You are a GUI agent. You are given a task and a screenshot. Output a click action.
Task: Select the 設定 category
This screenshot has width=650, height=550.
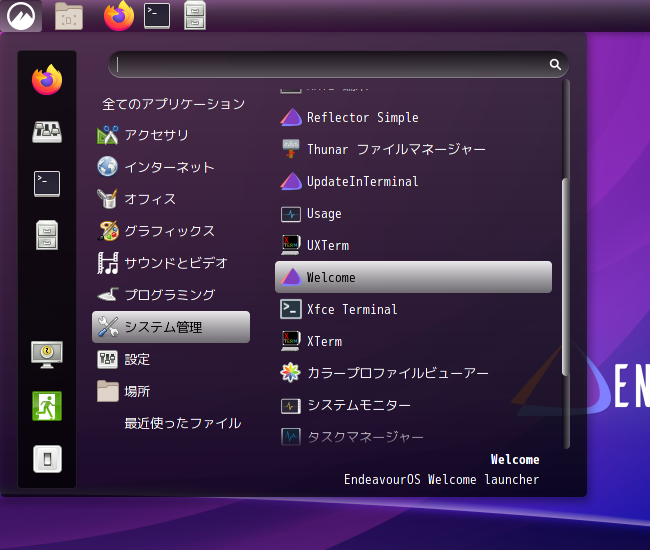pos(171,359)
